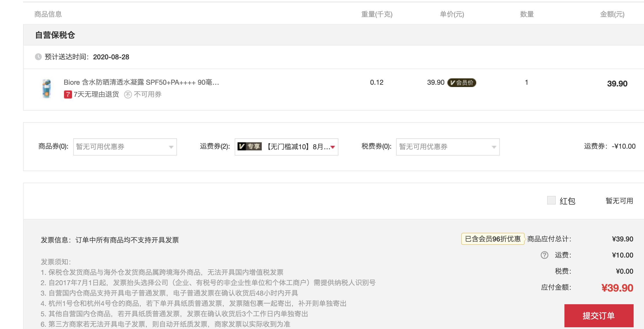Click the 金额(元) column header
The width and height of the screenshot is (644, 329).
coord(612,14)
